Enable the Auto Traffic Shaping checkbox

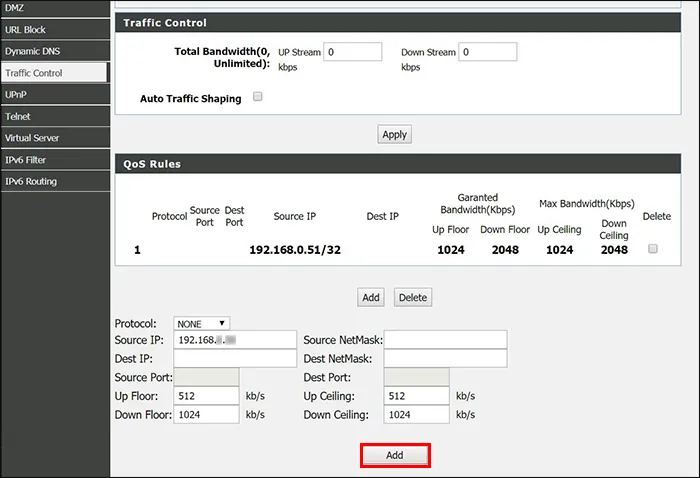(258, 96)
